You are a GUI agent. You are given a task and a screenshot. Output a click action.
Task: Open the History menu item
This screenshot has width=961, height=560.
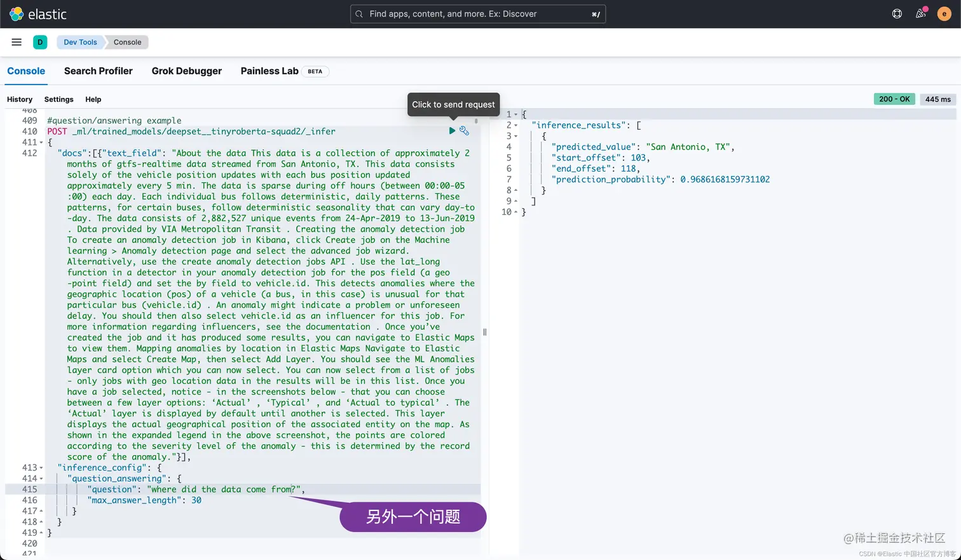(20, 99)
